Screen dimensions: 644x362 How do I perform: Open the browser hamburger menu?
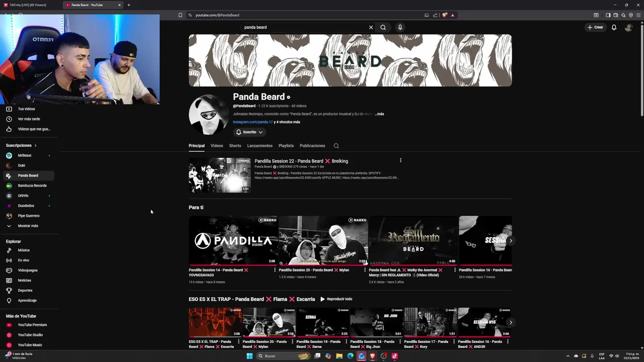(x=638, y=15)
